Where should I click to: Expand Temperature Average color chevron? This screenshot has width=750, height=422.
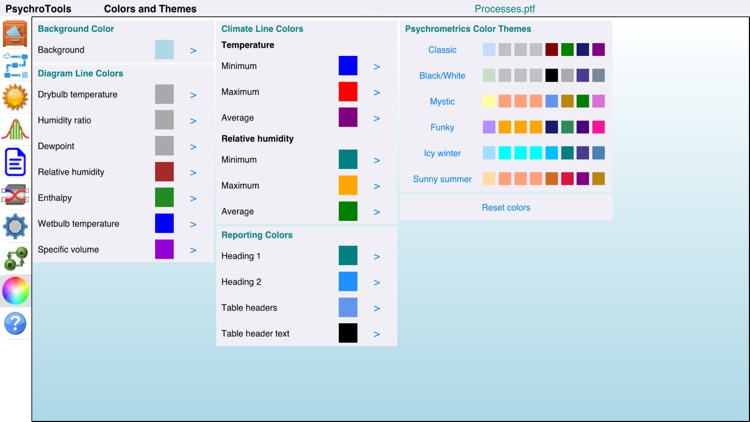(x=376, y=118)
